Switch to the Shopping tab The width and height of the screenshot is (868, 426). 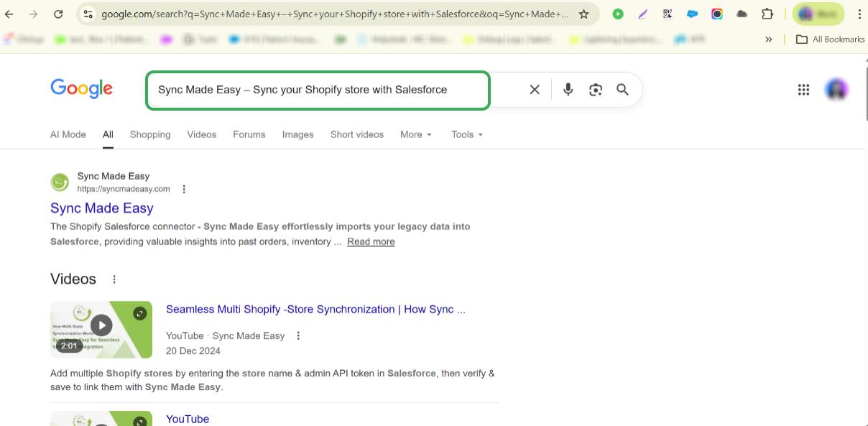150,134
